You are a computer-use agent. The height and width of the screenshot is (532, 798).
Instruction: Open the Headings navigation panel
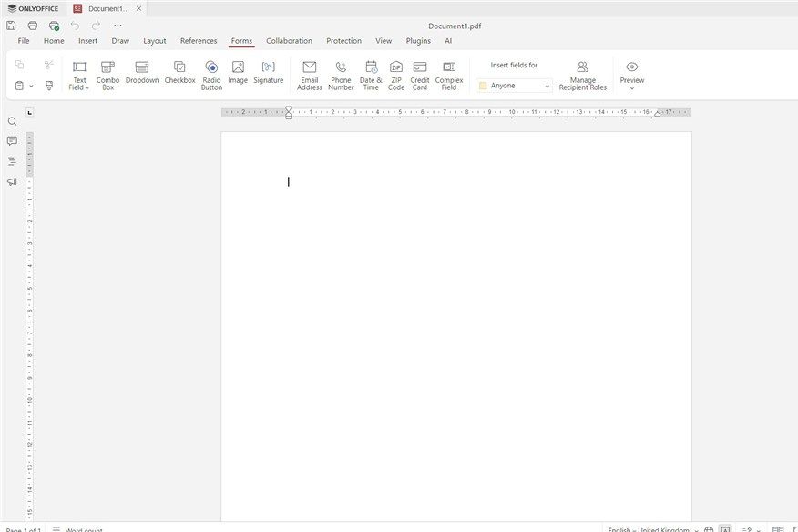(x=12, y=161)
